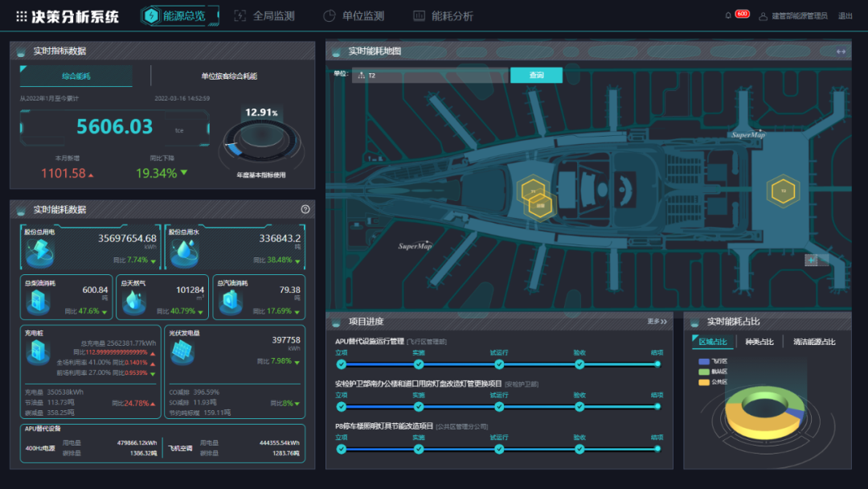Open the 能耗分析 navigation tab
Image resolution: width=868 pixels, height=489 pixels.
point(443,16)
